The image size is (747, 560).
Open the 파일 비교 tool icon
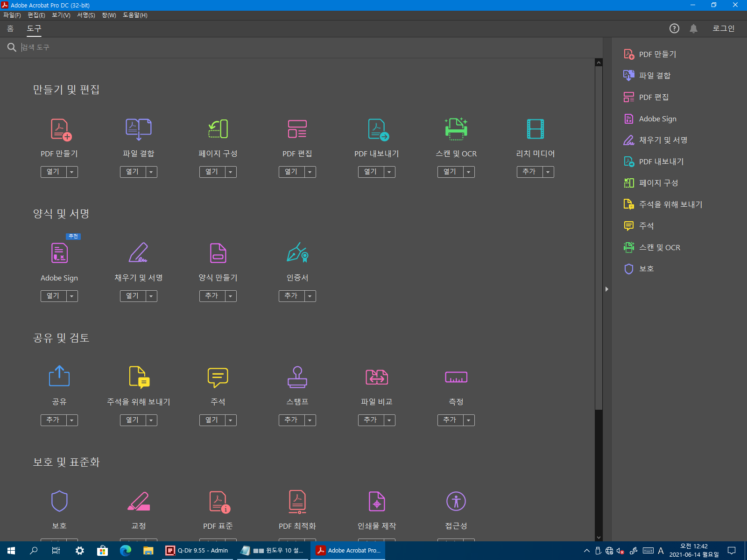(x=377, y=377)
